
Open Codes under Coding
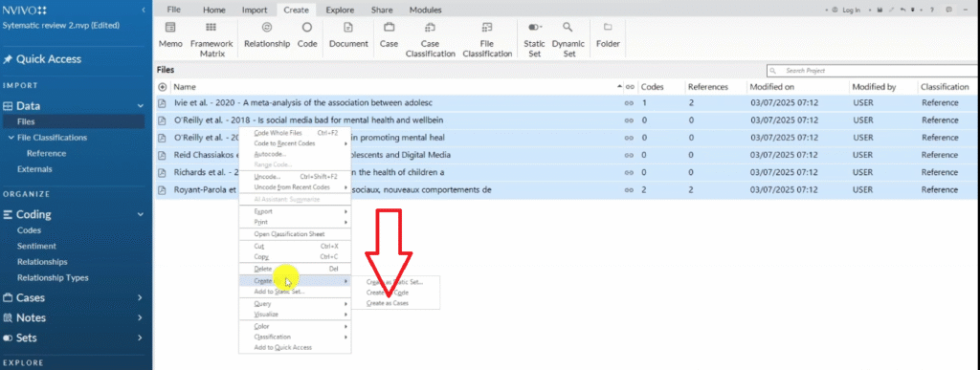[30, 230]
